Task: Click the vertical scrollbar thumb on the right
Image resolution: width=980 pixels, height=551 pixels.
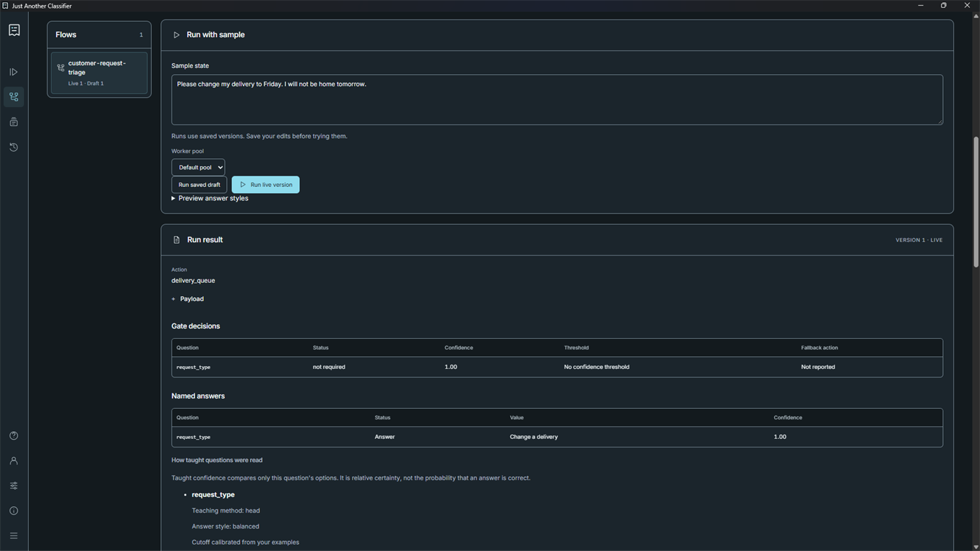Action: click(976, 202)
